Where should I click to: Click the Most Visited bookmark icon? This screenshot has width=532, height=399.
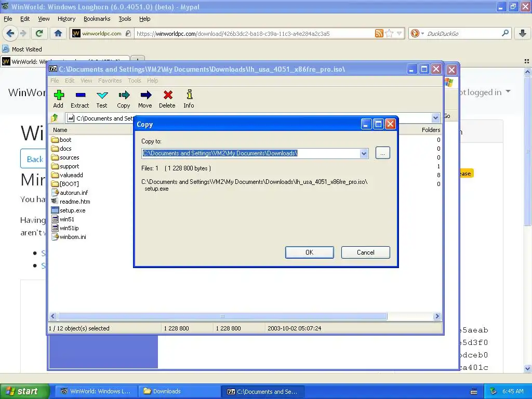(x=6, y=49)
